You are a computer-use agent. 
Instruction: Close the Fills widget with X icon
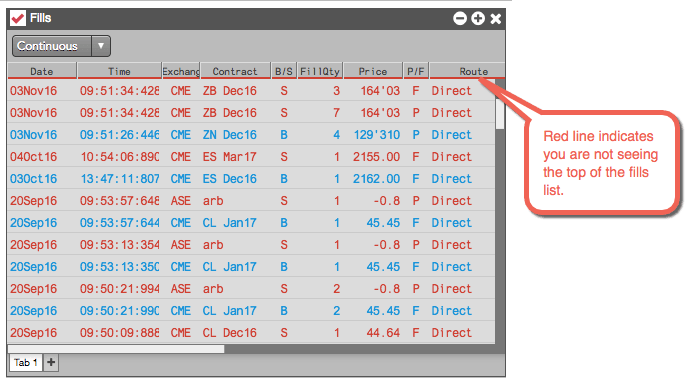coord(496,19)
